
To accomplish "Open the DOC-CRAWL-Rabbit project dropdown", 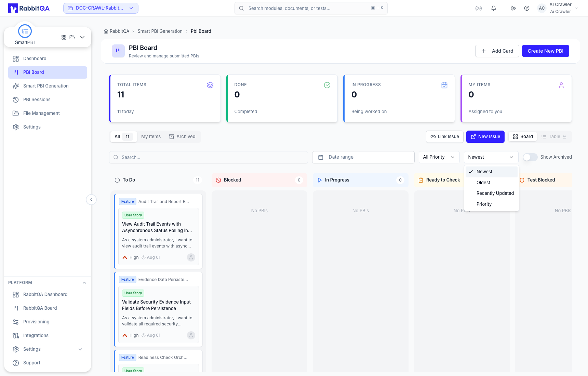I will (101, 8).
